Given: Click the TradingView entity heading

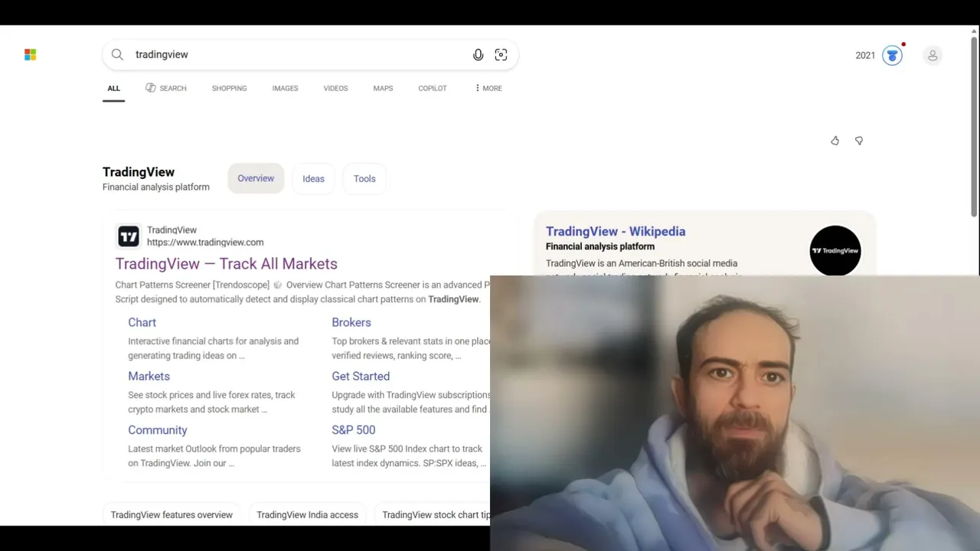Looking at the screenshot, I should (x=139, y=172).
